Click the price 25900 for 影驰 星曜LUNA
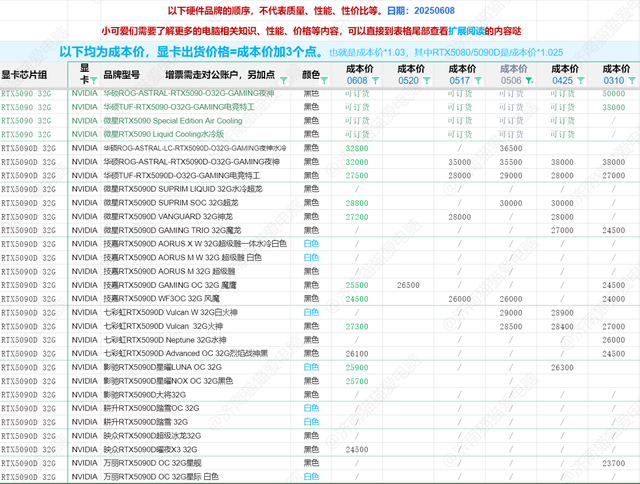This screenshot has width=640, height=484. 357,367
